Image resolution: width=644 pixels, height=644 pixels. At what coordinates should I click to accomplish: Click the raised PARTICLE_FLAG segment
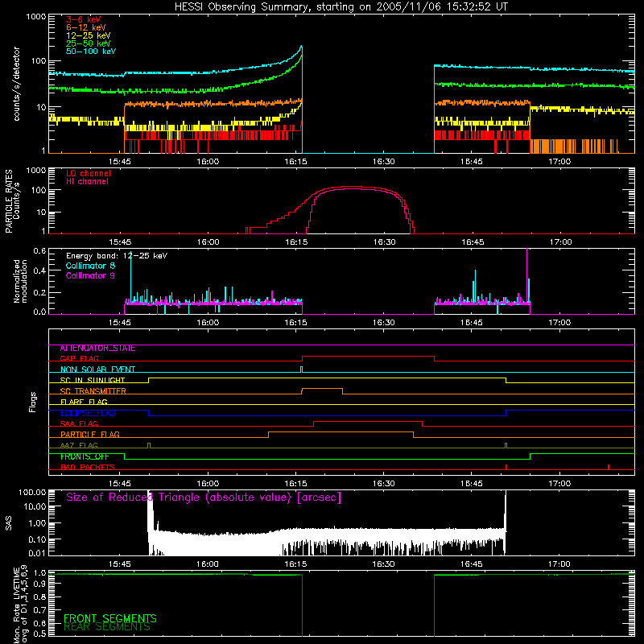pyautogui.click(x=341, y=431)
